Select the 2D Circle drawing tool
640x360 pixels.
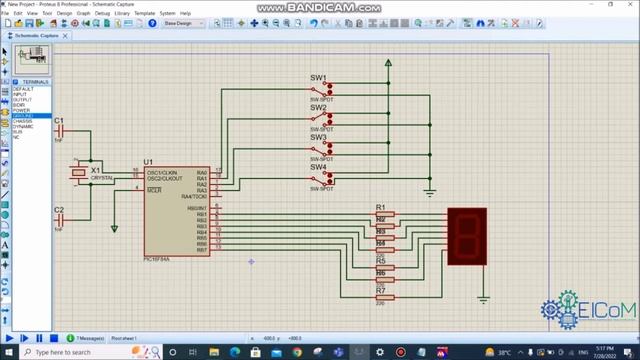(x=5, y=215)
